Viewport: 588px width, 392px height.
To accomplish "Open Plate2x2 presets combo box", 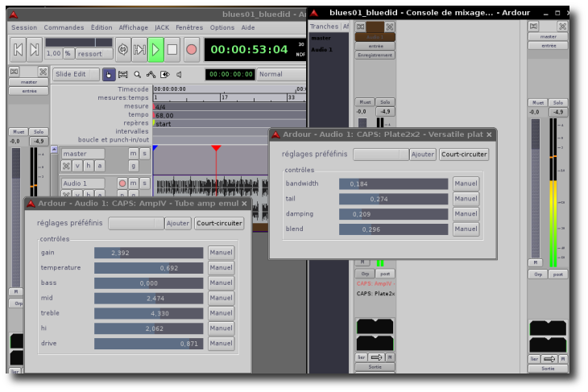I will click(380, 155).
